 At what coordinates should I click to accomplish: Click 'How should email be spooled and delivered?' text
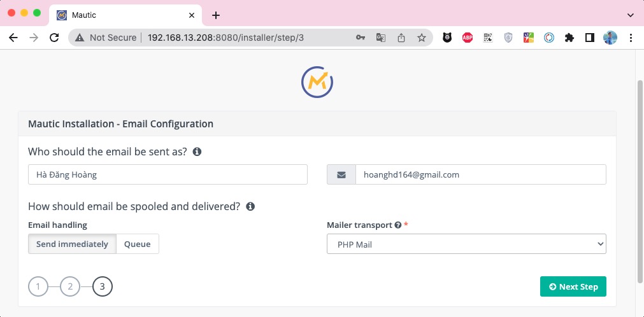click(134, 206)
